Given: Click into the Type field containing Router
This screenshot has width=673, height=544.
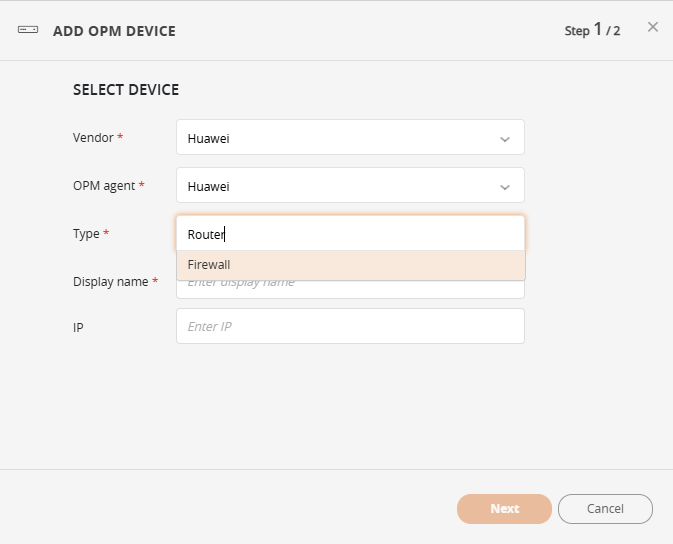Looking at the screenshot, I should click(x=350, y=234).
